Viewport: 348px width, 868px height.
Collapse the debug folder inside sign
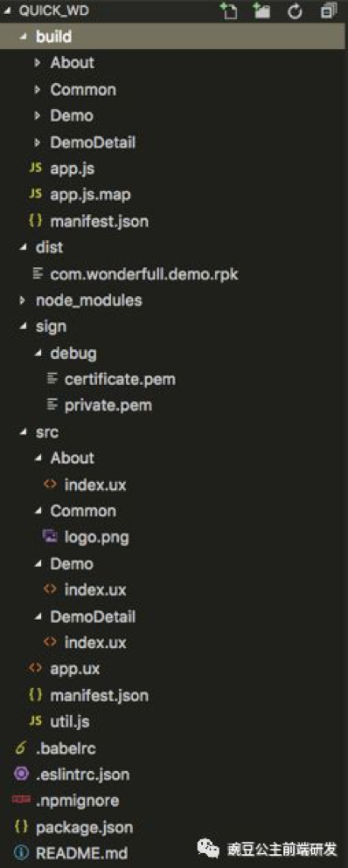click(x=174, y=353)
